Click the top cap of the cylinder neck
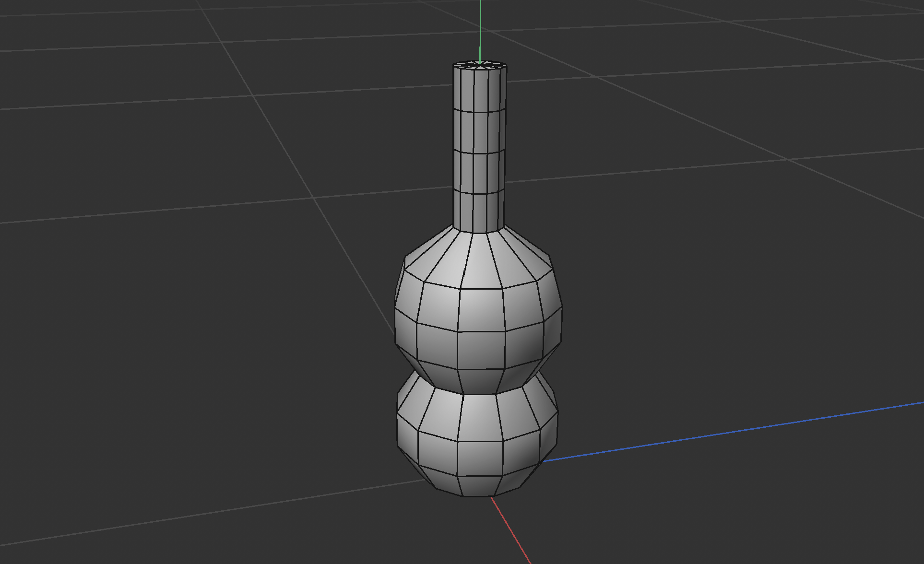Image resolution: width=924 pixels, height=564 pixels. (479, 65)
